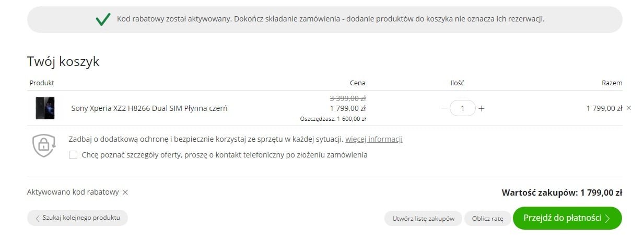
Task: Remove the activated discount code
Action: click(x=125, y=192)
